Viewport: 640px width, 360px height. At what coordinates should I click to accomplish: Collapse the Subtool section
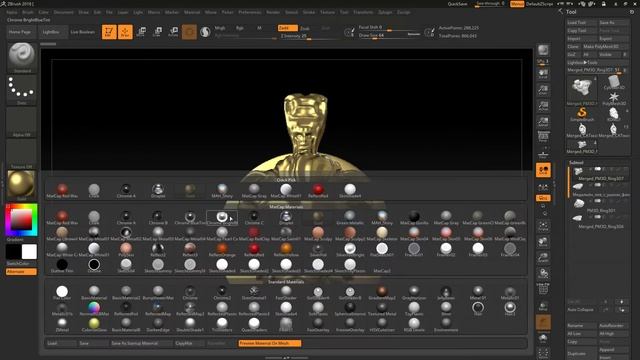[577, 162]
